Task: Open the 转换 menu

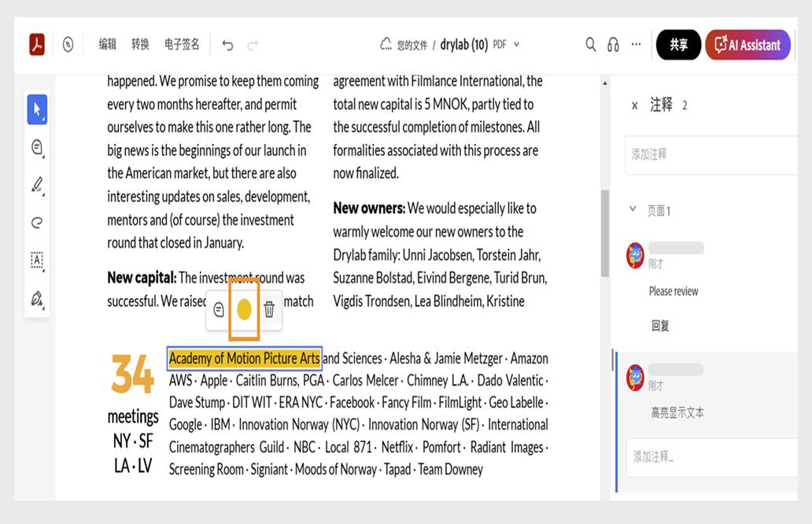Action: 140,45
